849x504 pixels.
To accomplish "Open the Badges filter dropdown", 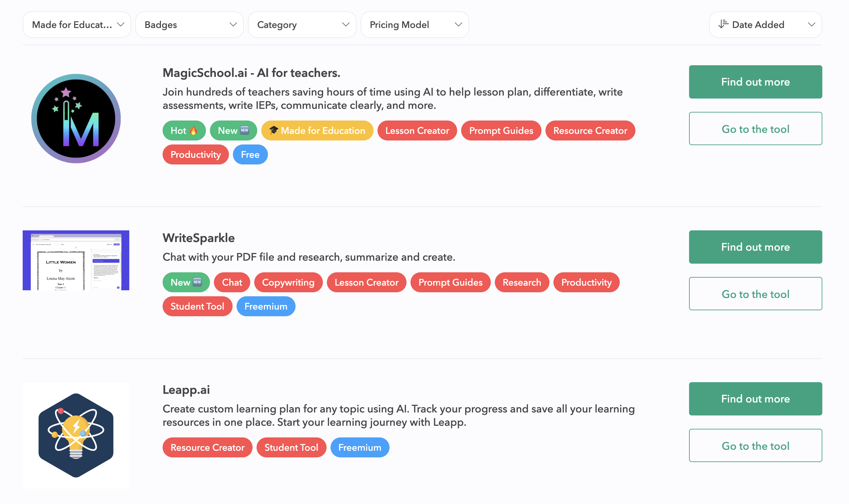I will click(x=189, y=24).
